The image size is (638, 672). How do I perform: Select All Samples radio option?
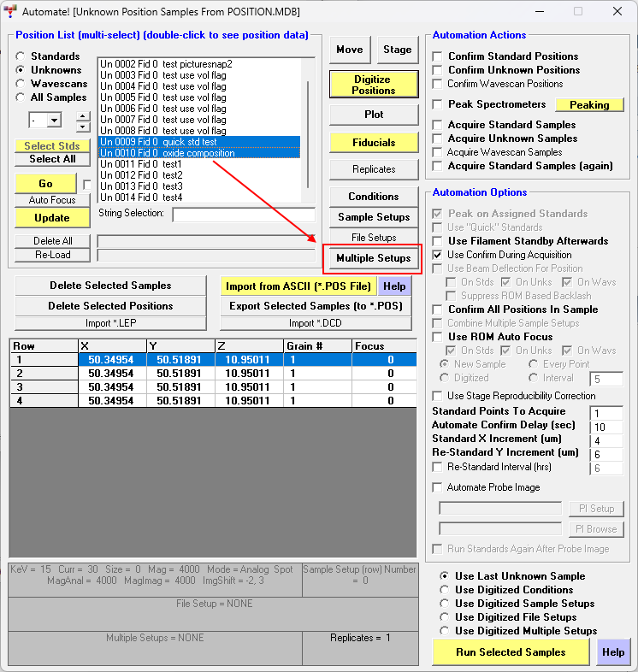pos(21,97)
